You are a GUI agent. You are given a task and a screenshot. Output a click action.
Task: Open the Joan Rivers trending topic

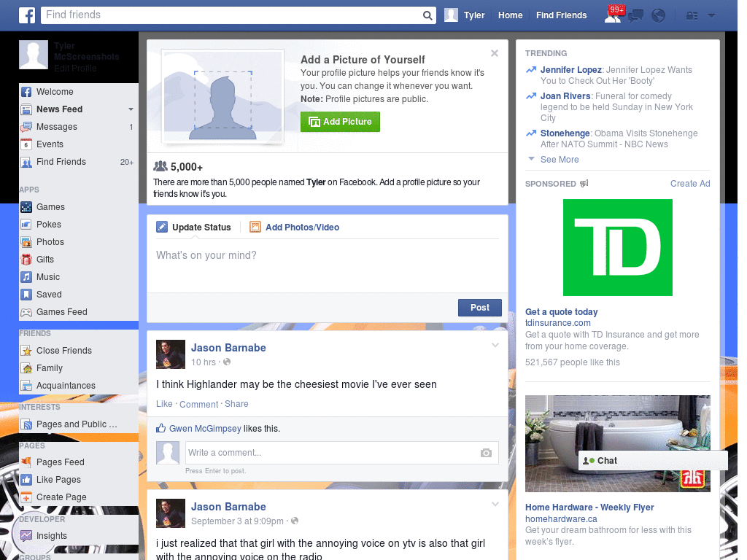pyautogui.click(x=565, y=96)
